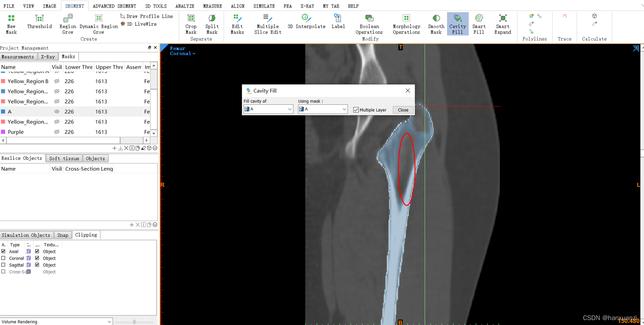
Task: Click the Volume Rendering quality slider
Action: [134, 321]
